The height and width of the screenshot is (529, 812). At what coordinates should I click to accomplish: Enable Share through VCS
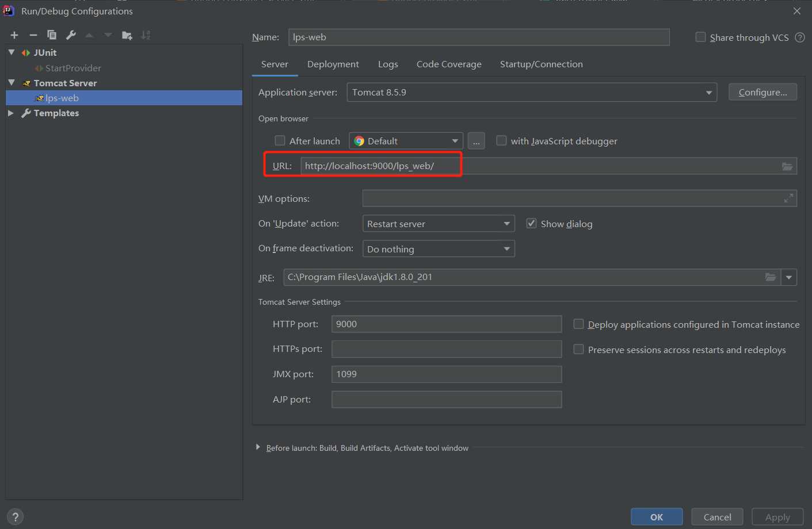(700, 37)
